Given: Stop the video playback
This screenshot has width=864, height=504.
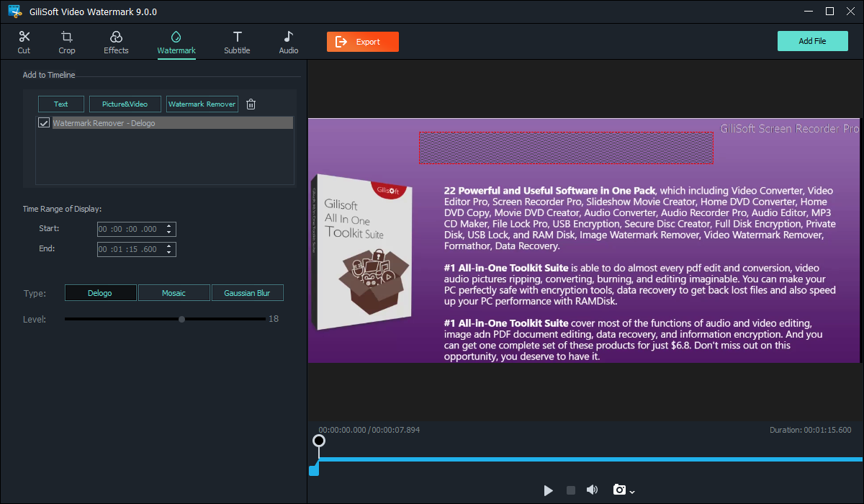Looking at the screenshot, I should pyautogui.click(x=571, y=490).
